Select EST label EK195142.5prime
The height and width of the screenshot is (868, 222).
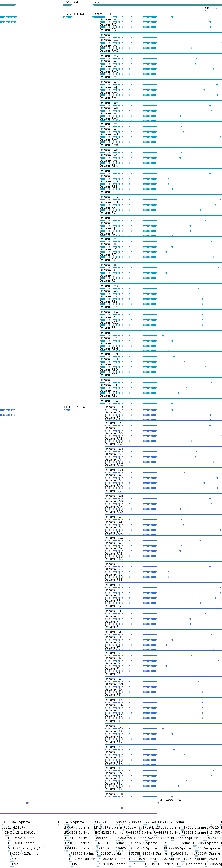[108, 827]
